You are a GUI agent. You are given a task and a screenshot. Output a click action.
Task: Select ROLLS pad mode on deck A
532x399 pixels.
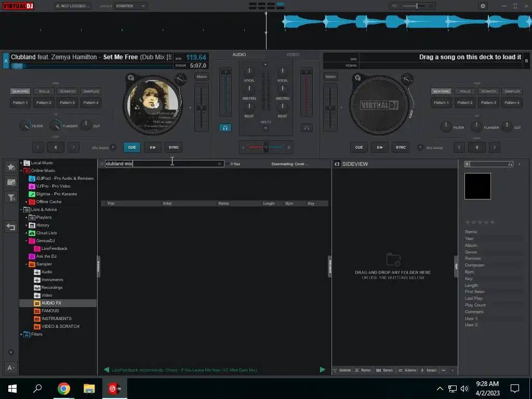click(44, 91)
